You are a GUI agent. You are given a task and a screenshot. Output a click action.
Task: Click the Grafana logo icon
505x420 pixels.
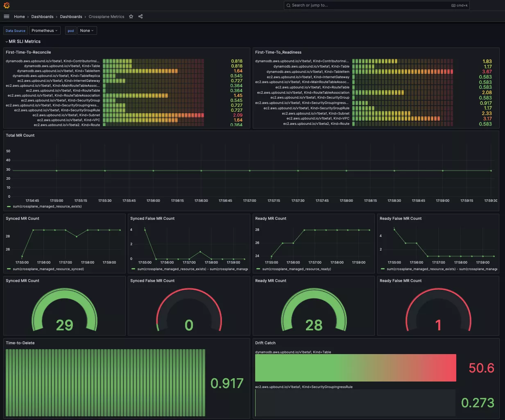pyautogui.click(x=7, y=5)
